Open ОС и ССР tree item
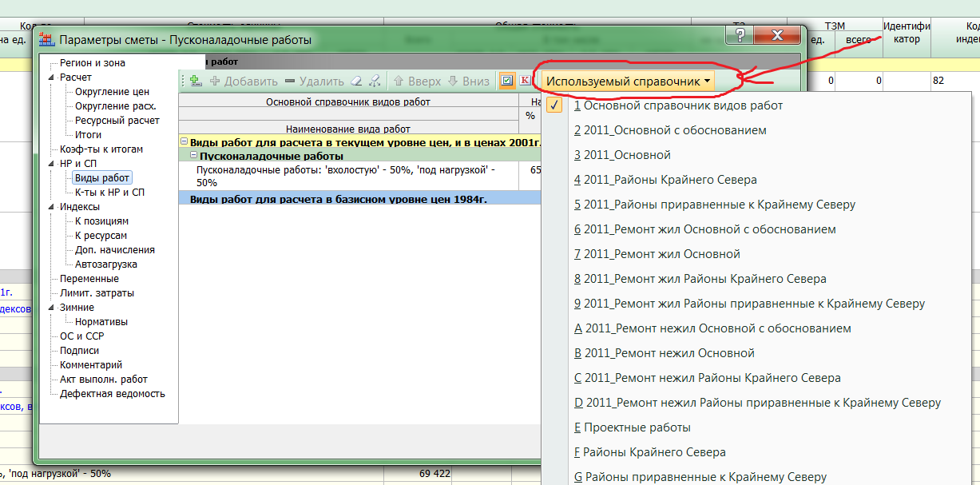Viewport: 980px width, 485px height. [x=82, y=336]
